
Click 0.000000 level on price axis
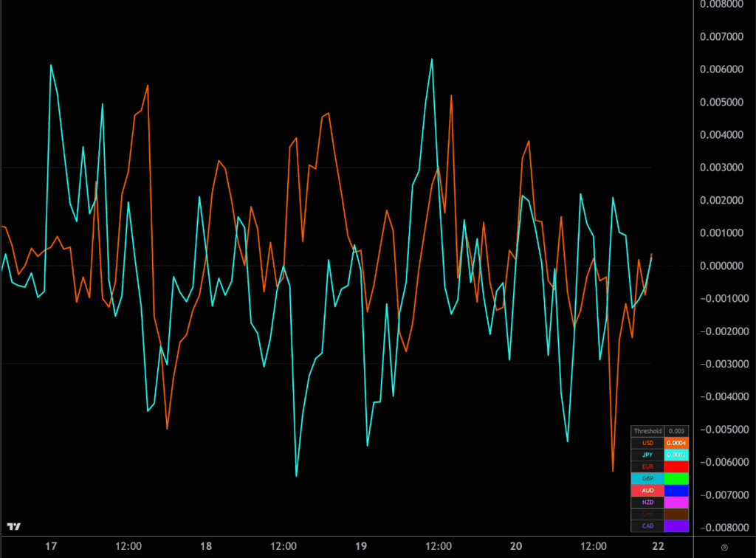721,266
